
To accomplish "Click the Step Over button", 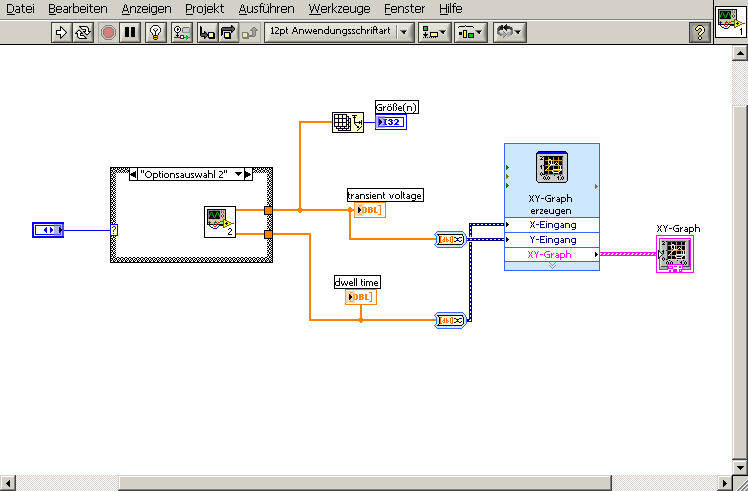I will [229, 32].
